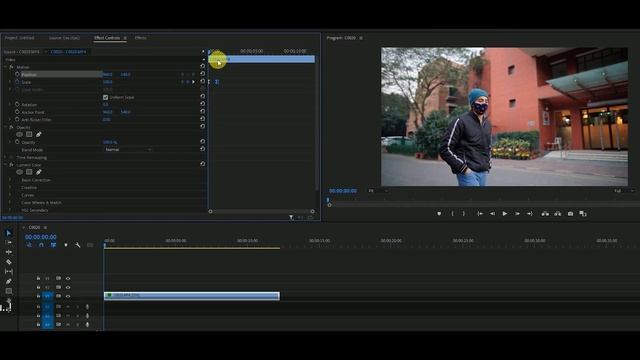Reset the Position parameter
This screenshot has width=640, height=360.
tap(202, 73)
